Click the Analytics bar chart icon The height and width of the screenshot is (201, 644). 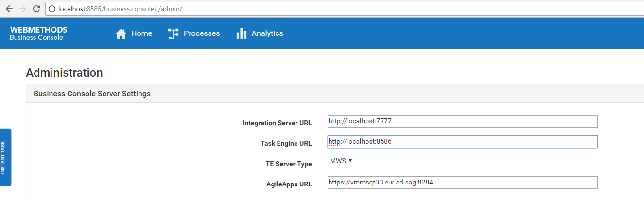[x=242, y=33]
